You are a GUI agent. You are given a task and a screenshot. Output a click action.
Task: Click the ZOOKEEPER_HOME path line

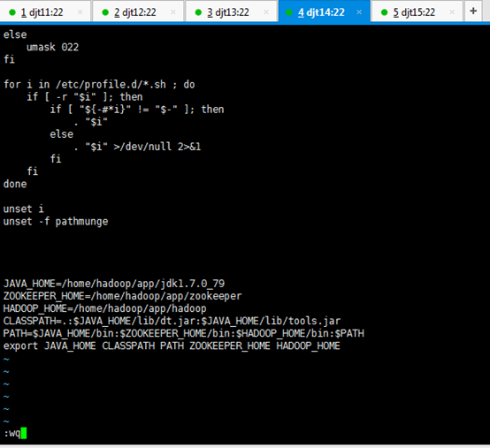coord(122,296)
